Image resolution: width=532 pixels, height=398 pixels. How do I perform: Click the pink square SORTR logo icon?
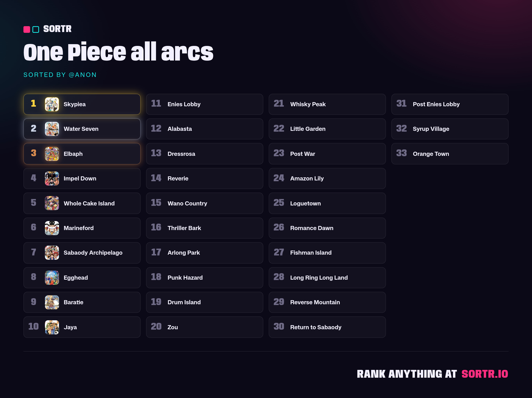pyautogui.click(x=27, y=29)
